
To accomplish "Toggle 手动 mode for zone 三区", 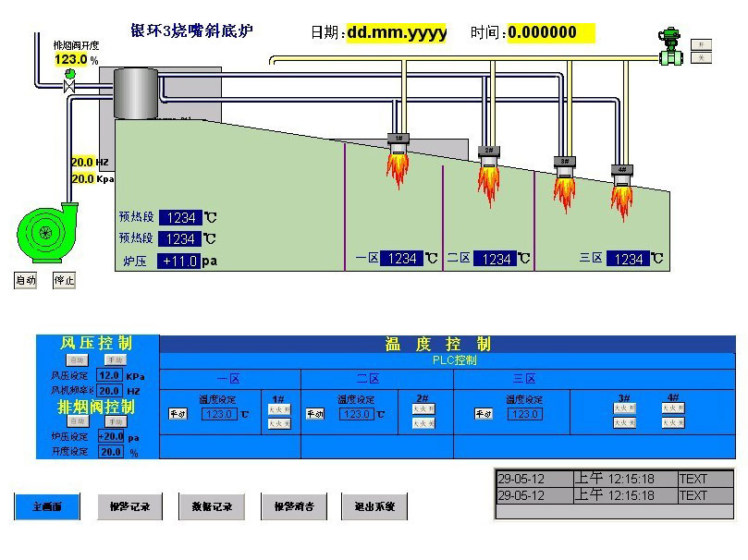I will point(483,414).
